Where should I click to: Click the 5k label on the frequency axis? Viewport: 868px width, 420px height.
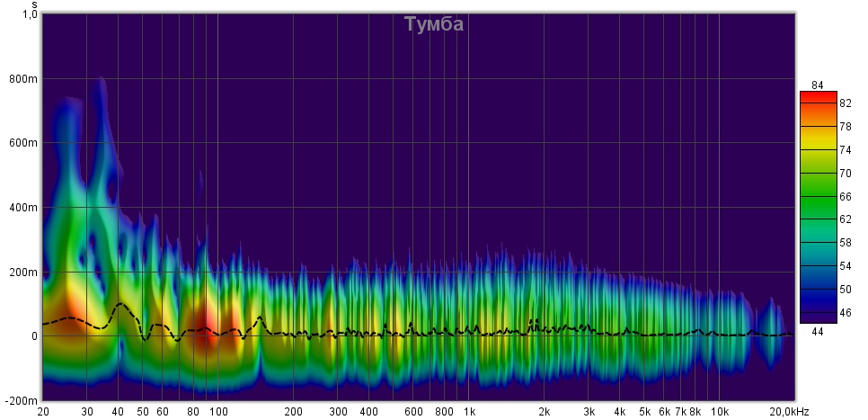pyautogui.click(x=644, y=412)
